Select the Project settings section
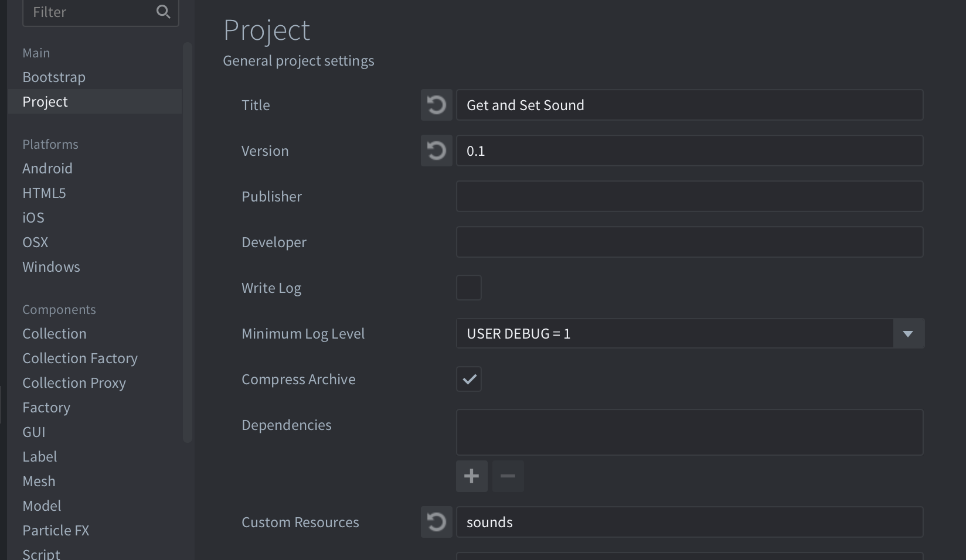 coord(94,101)
